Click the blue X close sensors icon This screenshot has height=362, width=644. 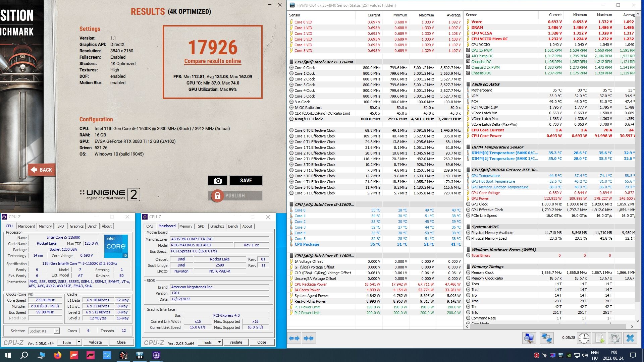pyautogui.click(x=630, y=338)
